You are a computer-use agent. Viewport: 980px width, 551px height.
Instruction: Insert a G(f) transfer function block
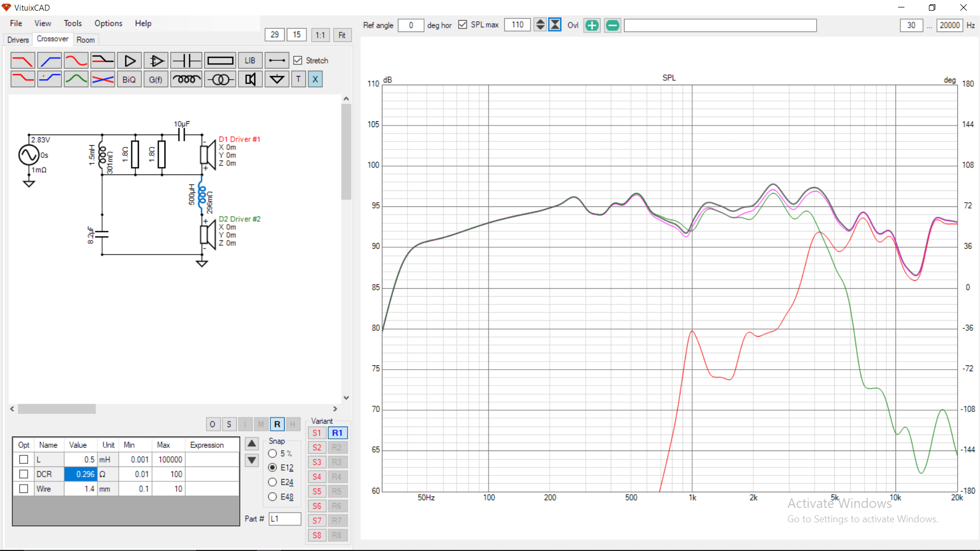coord(156,79)
